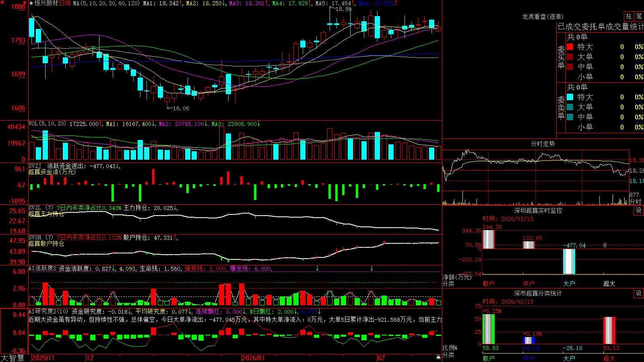The height and width of the screenshot is (362, 644).
Task: Select the 分时走势 panel title
Action: tap(543, 144)
